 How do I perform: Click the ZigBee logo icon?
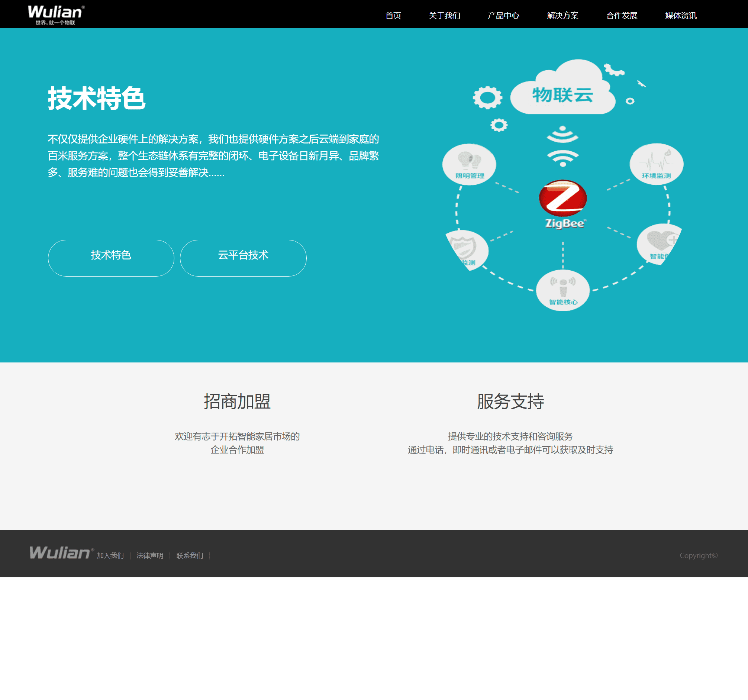(x=563, y=204)
